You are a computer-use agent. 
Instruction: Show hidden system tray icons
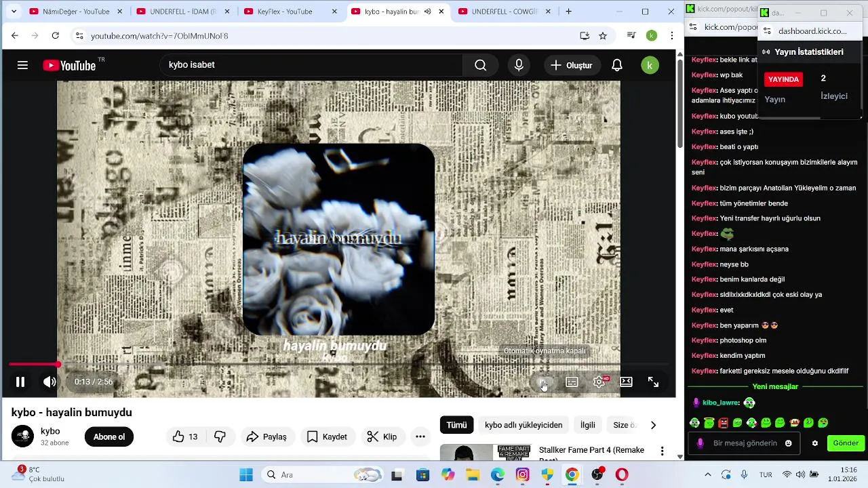(708, 475)
